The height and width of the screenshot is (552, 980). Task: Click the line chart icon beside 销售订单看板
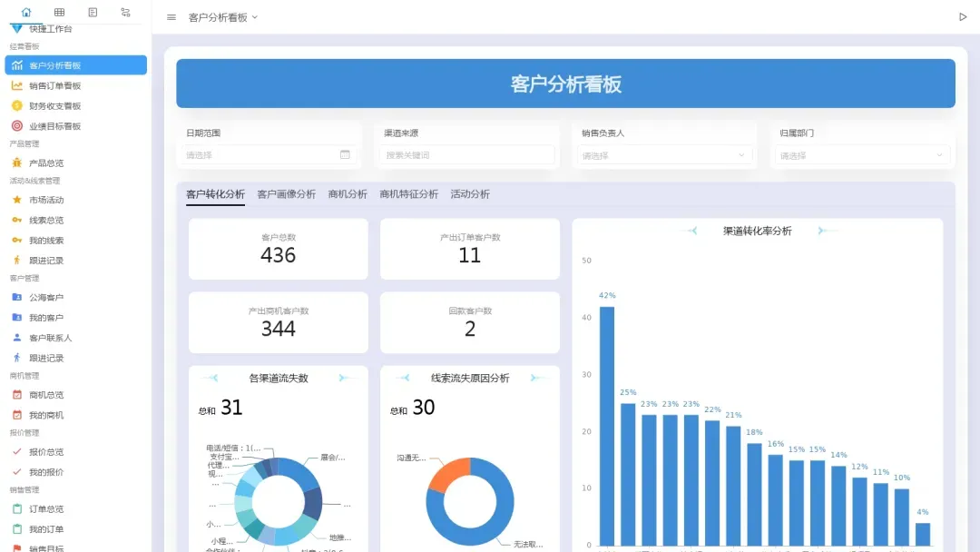point(17,85)
